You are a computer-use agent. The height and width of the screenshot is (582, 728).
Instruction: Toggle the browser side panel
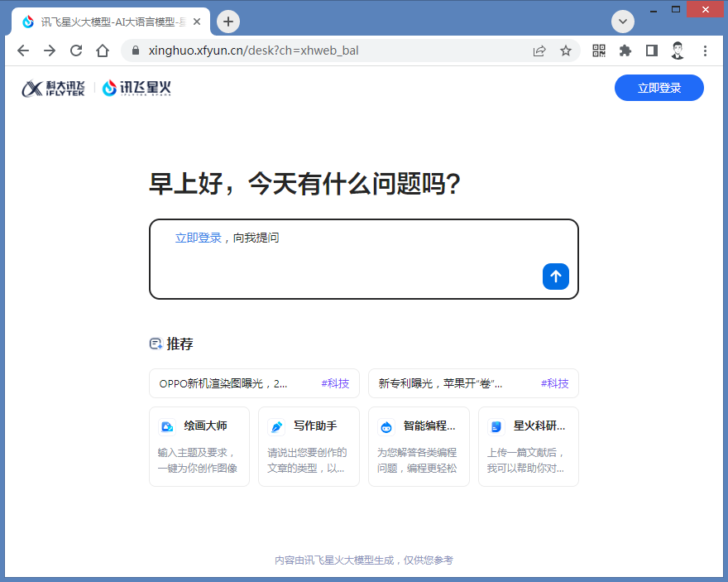pyautogui.click(x=652, y=51)
